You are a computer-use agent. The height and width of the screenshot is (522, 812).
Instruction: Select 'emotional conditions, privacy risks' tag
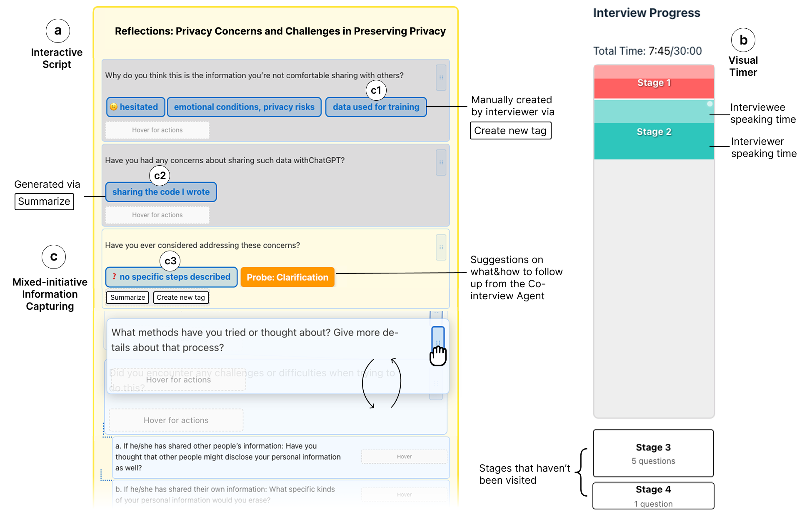[x=244, y=107]
